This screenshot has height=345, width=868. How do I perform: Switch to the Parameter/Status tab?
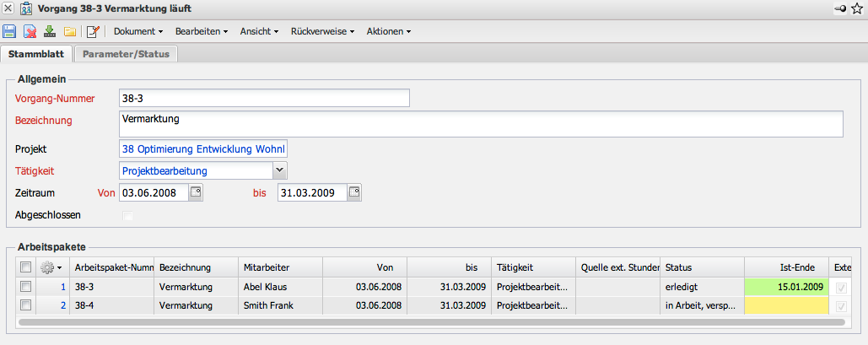click(x=126, y=54)
